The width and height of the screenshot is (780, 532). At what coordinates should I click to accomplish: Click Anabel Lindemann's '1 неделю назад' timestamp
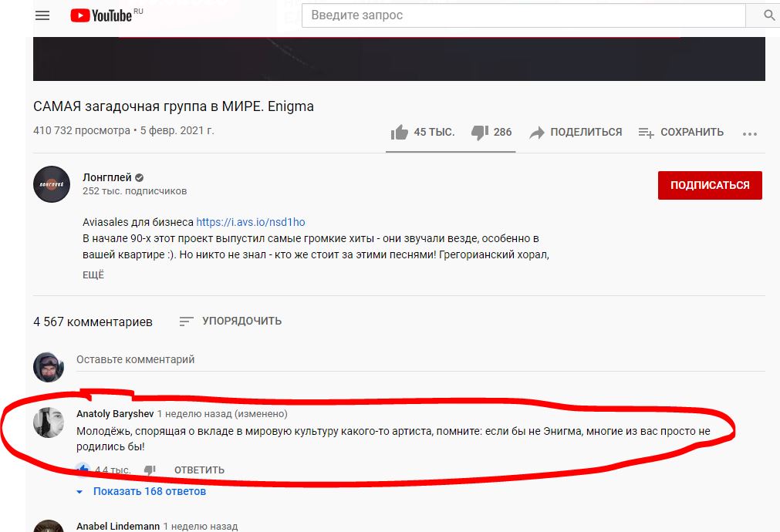(x=201, y=526)
